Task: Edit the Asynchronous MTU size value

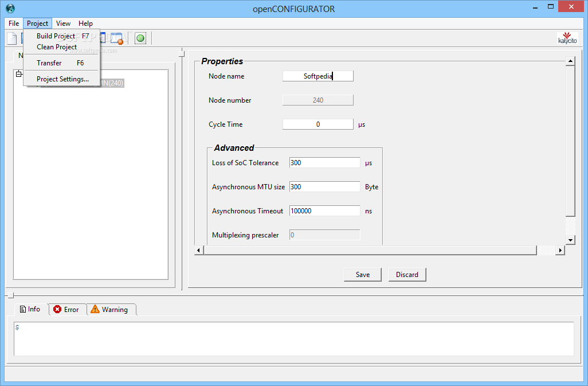Action: coord(324,187)
